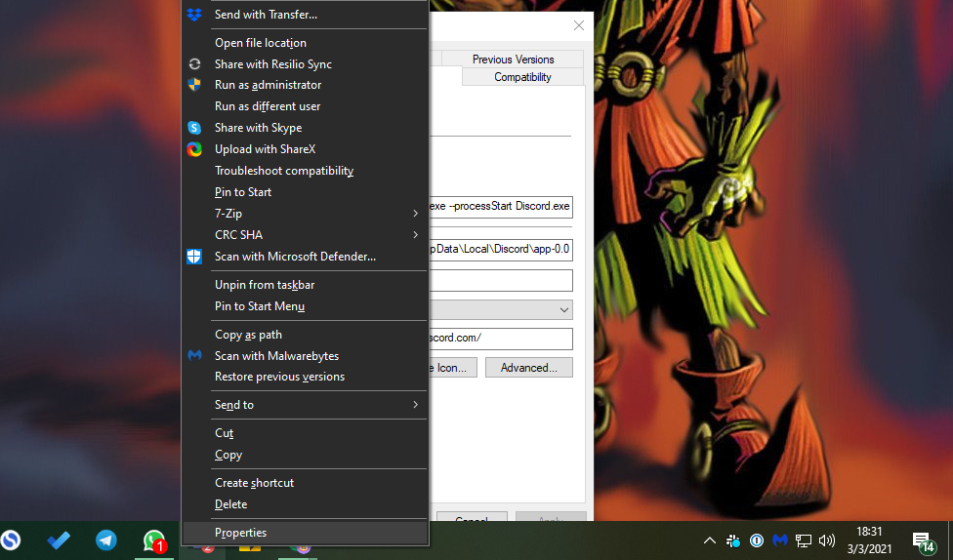This screenshot has width=953, height=560.
Task: Open Telegram from the taskbar
Action: [x=106, y=540]
